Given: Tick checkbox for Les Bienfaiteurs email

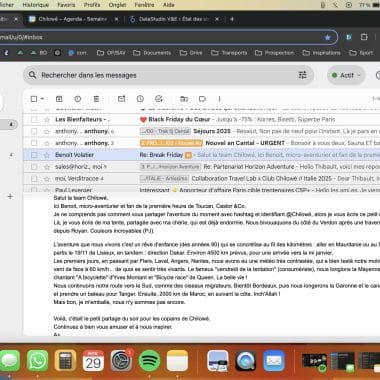Looking at the screenshot, I should [34, 119].
